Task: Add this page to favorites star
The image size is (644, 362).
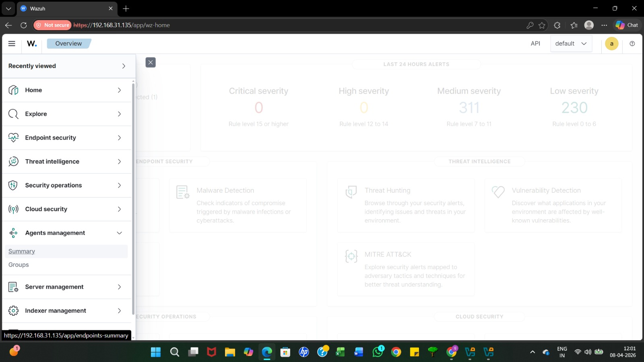Action: tap(542, 25)
